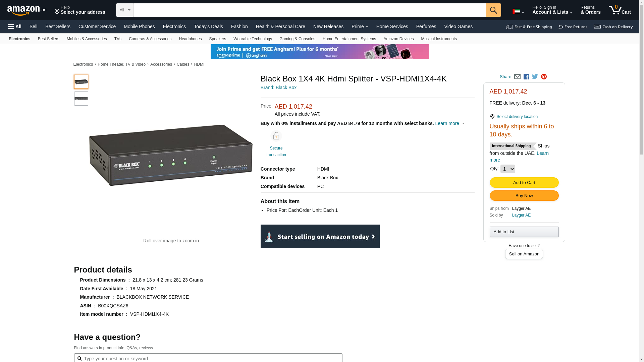Open search category All dropdown
Image resolution: width=644 pixels, height=362 pixels.
pos(124,10)
